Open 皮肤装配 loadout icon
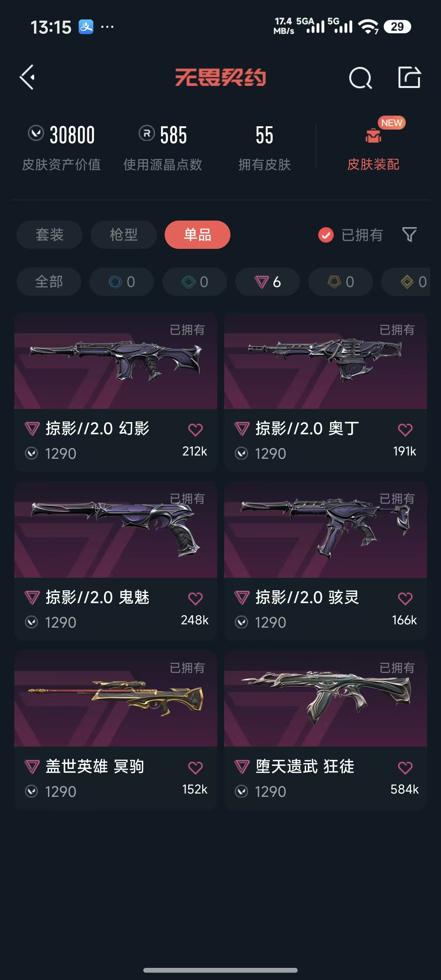 click(x=373, y=136)
